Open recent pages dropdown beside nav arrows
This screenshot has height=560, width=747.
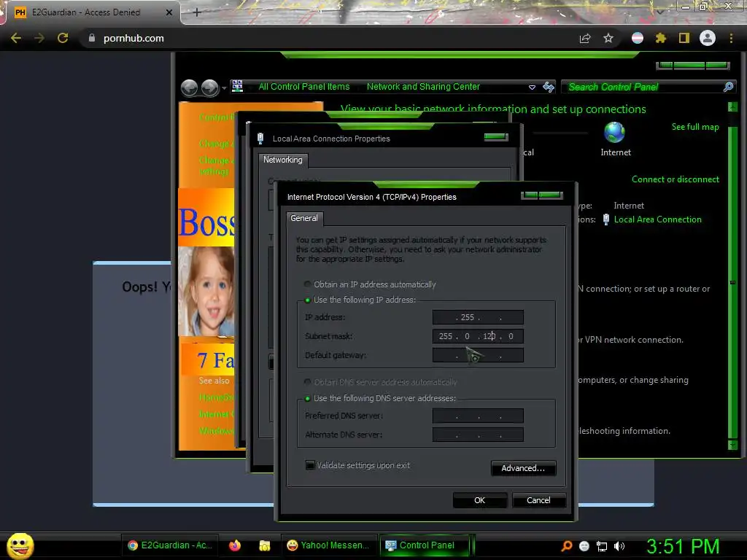click(x=224, y=88)
